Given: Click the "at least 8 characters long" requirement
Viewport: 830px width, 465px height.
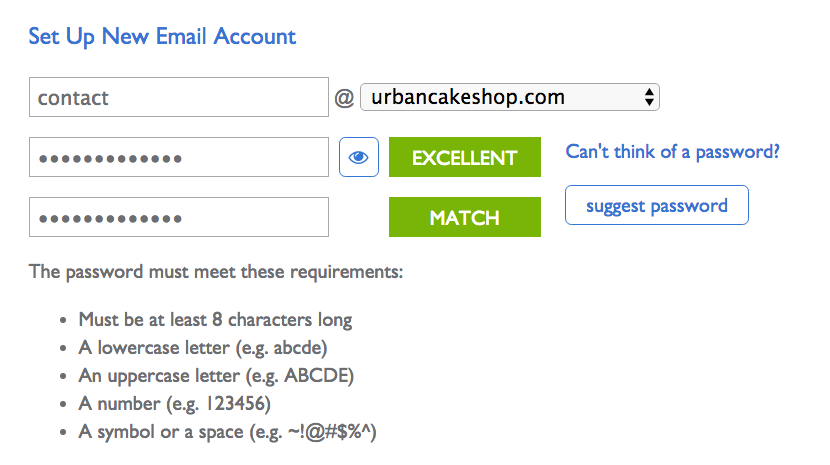Looking at the screenshot, I should tap(215, 320).
